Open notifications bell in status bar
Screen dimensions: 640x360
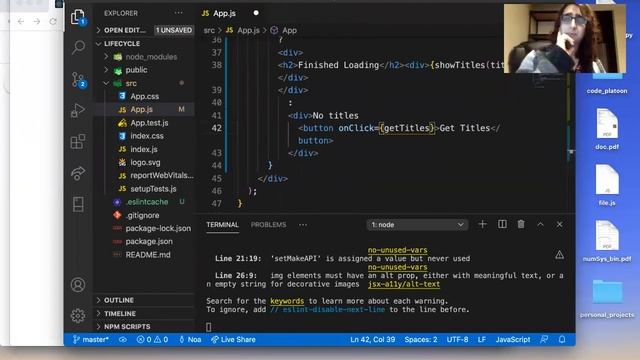(562, 339)
